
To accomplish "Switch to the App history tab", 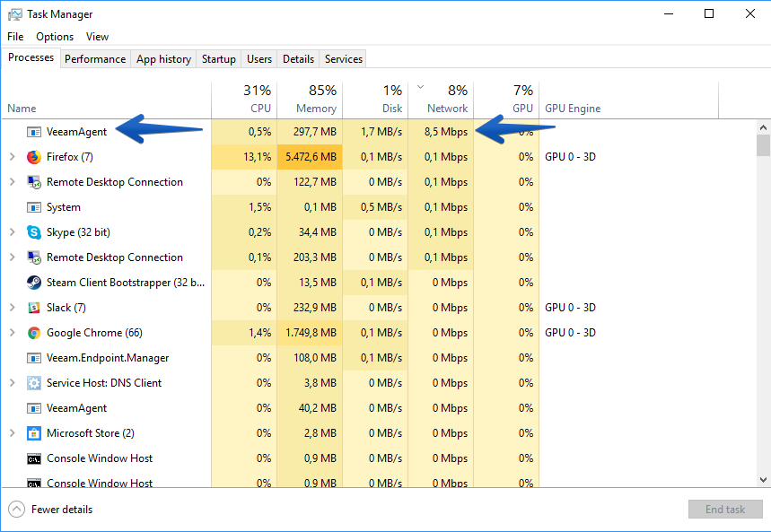I will click(163, 59).
